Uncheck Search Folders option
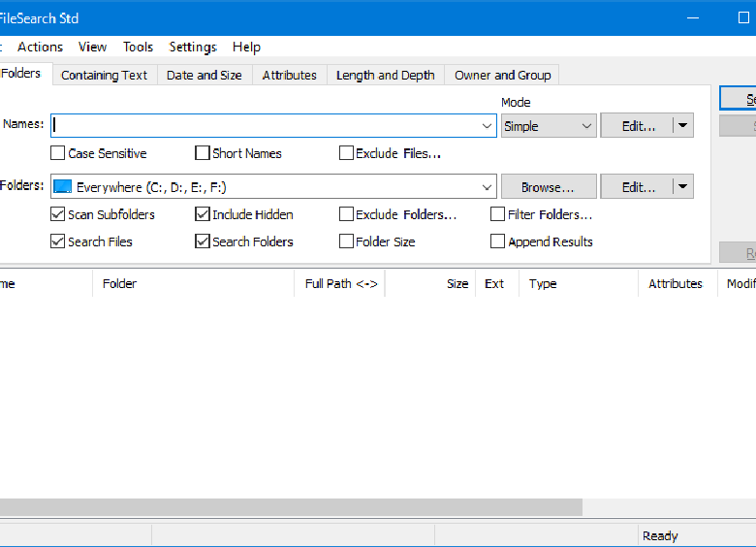Screen dimensions: 756x547 pos(202,241)
